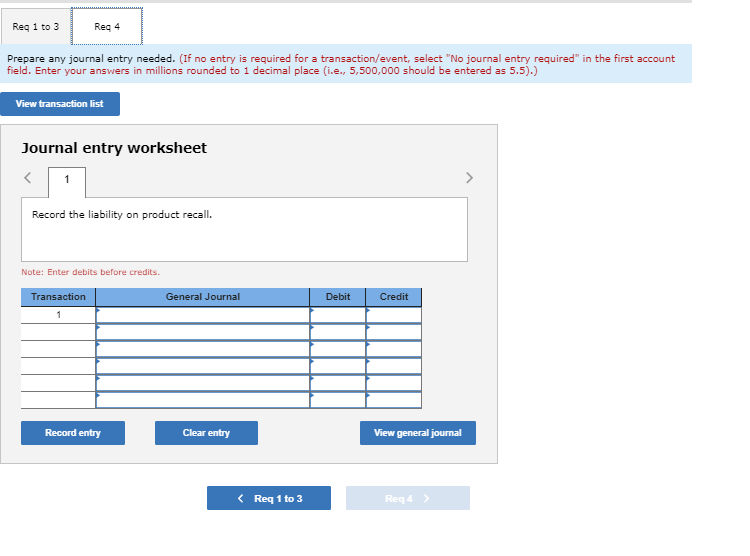Image resolution: width=750 pixels, height=556 pixels.
Task: Click transaction number 1 cell in table
Action: point(58,315)
